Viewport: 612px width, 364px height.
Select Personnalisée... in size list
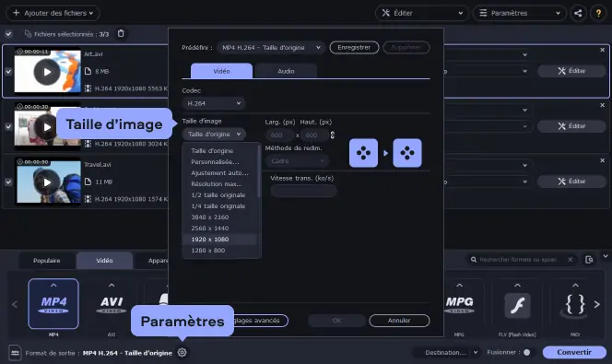[x=219, y=161]
